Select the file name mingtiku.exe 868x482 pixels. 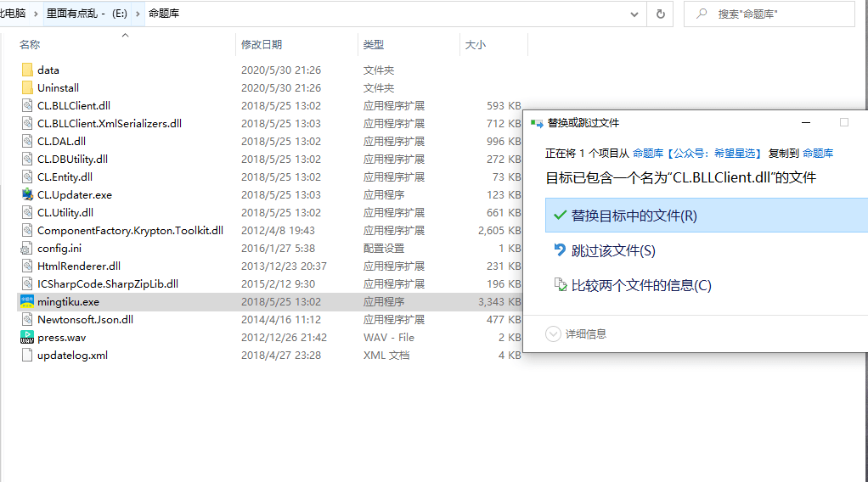pyautogui.click(x=68, y=301)
